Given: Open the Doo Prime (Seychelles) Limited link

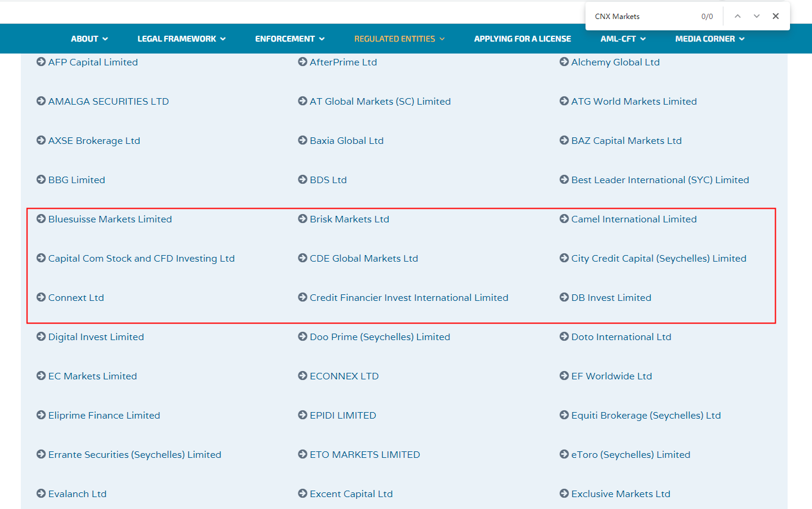Looking at the screenshot, I should (x=380, y=337).
